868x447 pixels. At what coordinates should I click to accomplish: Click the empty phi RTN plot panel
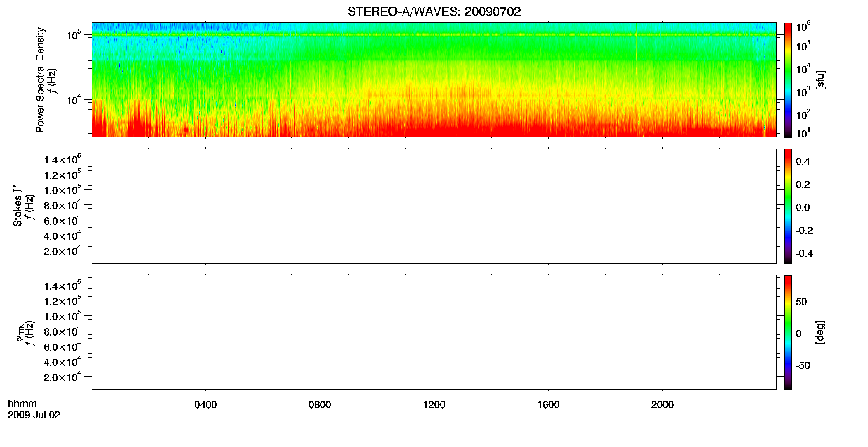tap(434, 332)
